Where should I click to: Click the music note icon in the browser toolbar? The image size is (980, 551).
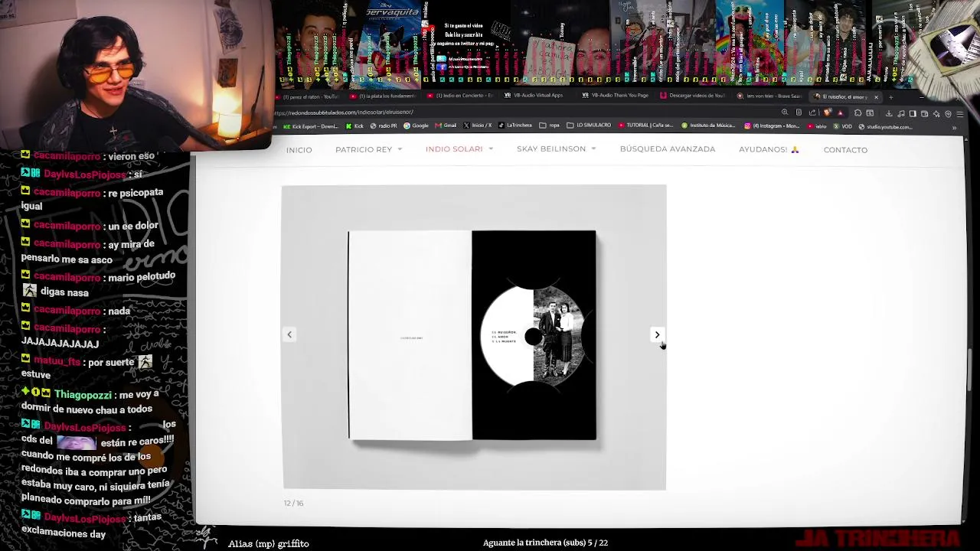901,113
